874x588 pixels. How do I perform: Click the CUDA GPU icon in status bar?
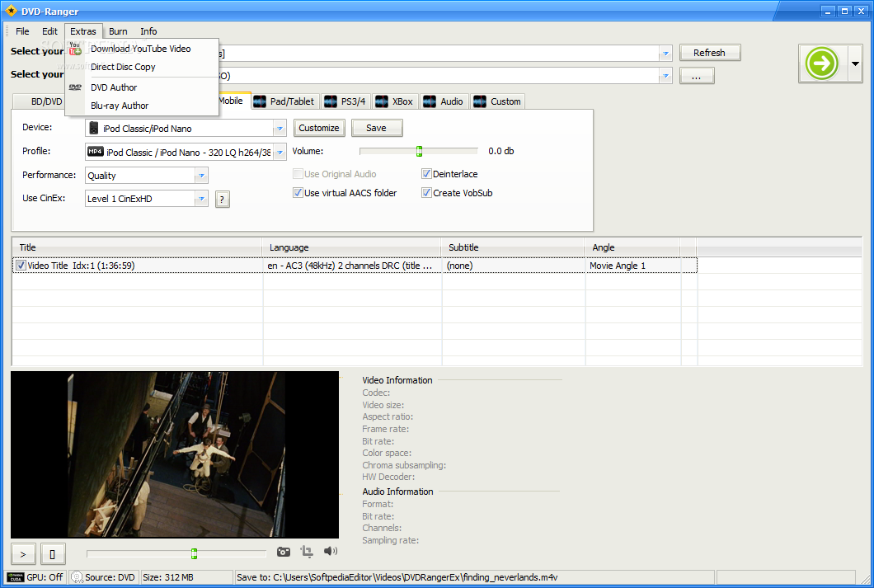pos(16,577)
